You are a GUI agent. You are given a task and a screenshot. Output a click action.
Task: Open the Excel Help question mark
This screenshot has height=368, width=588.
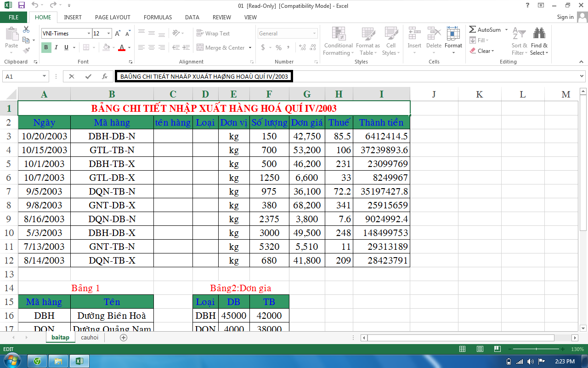coord(527,6)
